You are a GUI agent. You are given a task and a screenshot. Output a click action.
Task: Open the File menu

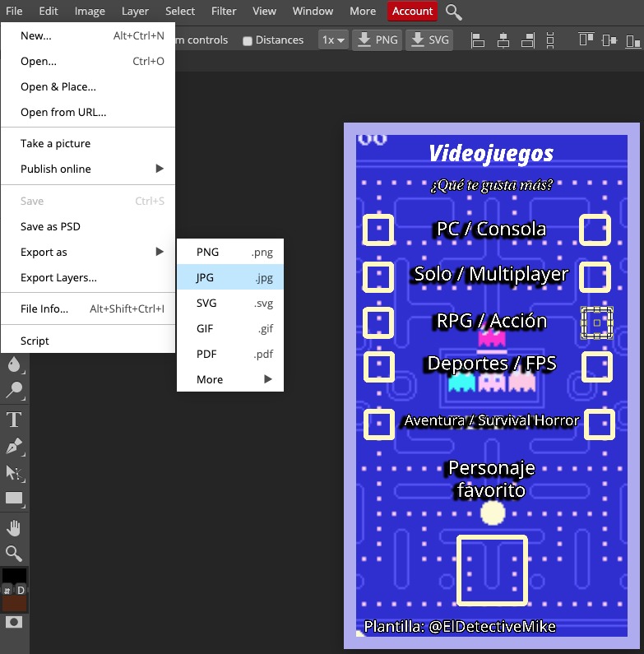point(14,12)
